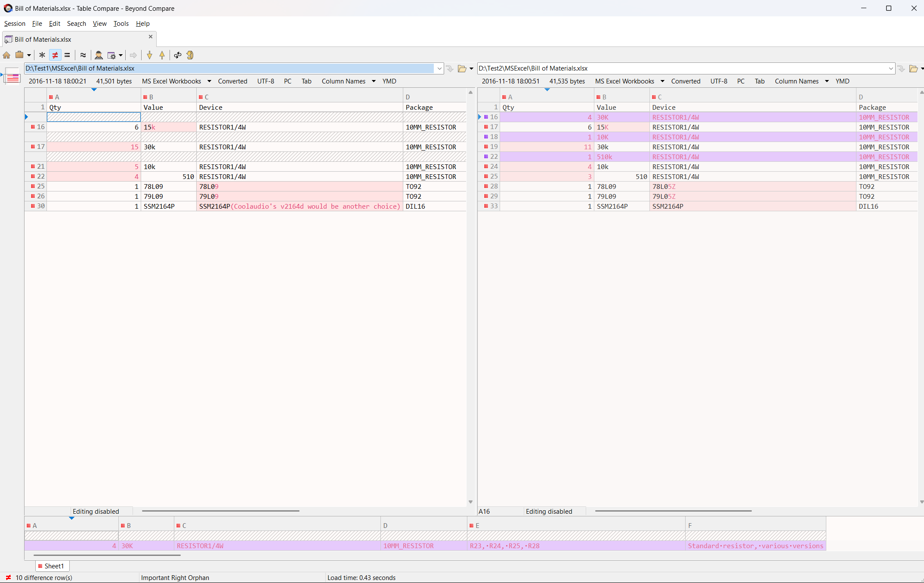Click the thumbnail overview map at left

coord(13,77)
